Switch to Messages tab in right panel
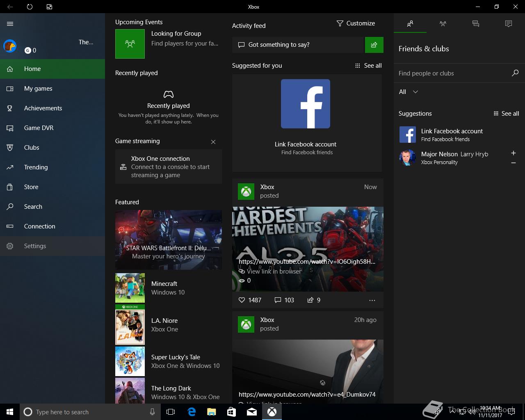Viewport: 525px width, 420px height. tap(476, 24)
